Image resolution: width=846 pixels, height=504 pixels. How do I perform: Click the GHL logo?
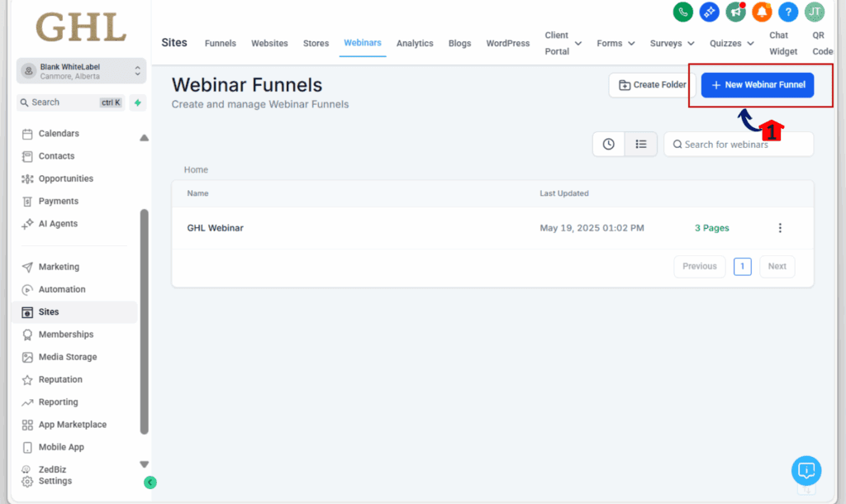pos(81,27)
